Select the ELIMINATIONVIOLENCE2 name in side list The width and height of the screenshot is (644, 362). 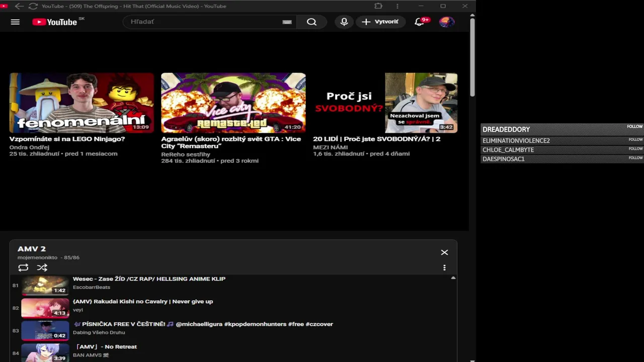coord(516,141)
